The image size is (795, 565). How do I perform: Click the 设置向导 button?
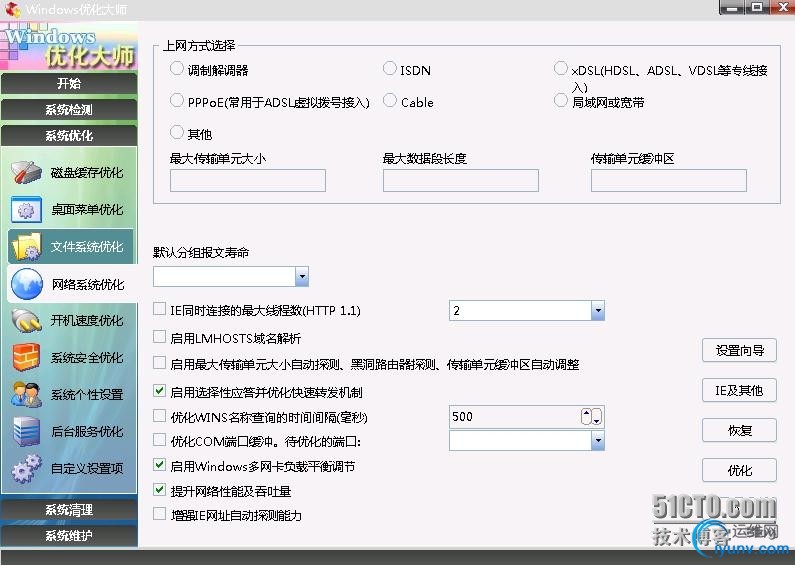click(739, 350)
